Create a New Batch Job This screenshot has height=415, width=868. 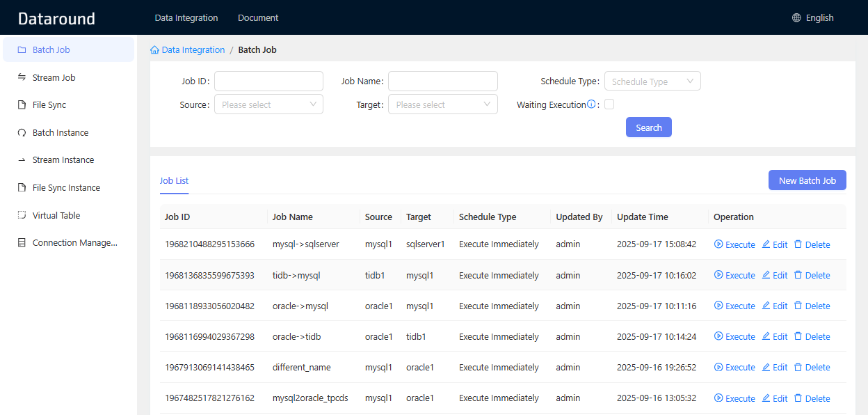pos(807,180)
